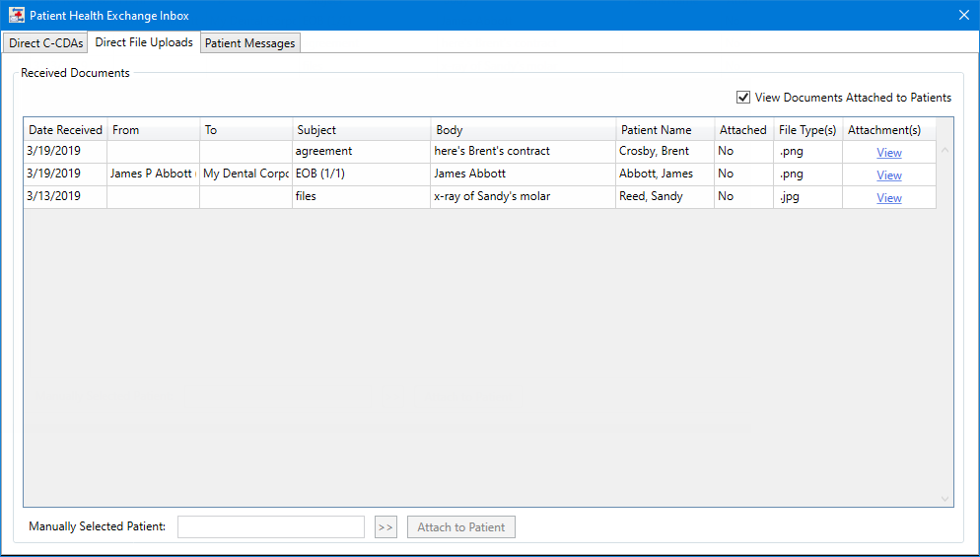Sort by Date Received column header

click(65, 130)
